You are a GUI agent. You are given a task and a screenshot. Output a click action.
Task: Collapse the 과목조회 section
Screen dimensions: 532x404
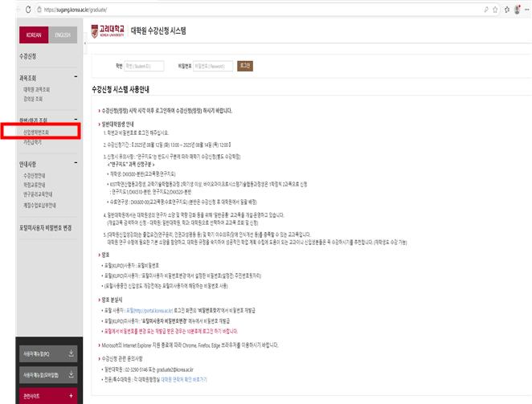pyautogui.click(x=76, y=77)
